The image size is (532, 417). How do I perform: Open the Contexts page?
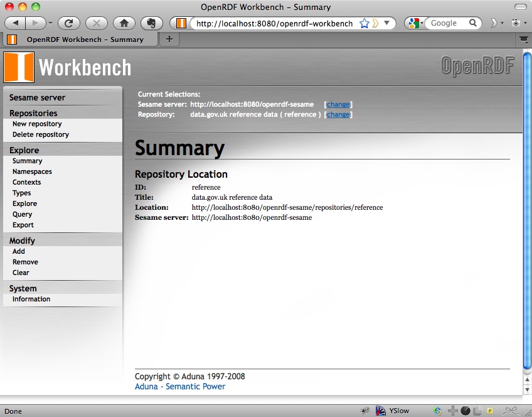tap(26, 182)
